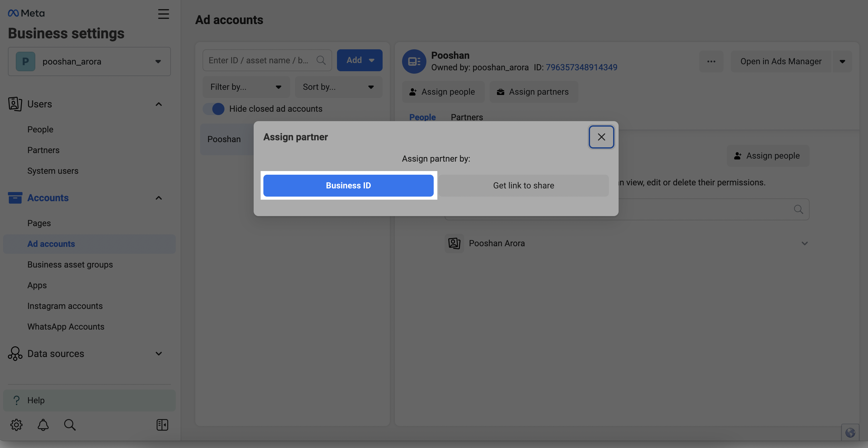Expand the Data sources section chevron
Screen dimensions: 868x448
(x=159, y=354)
